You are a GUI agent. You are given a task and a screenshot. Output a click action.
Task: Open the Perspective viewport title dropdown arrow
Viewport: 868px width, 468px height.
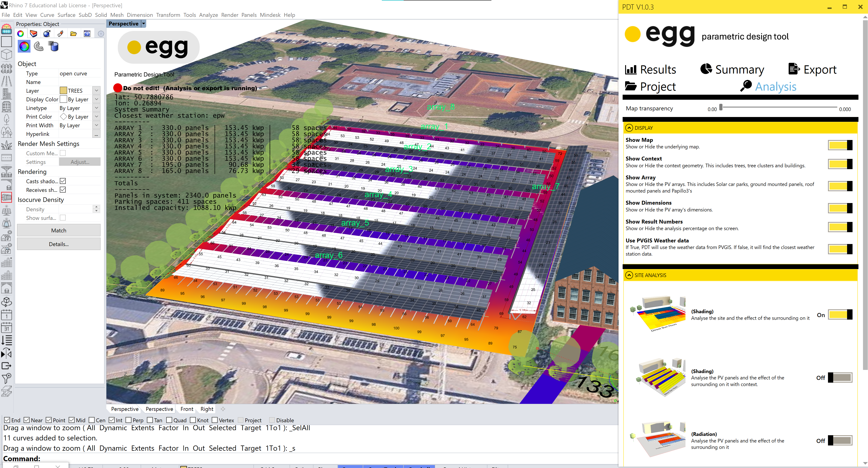143,24
